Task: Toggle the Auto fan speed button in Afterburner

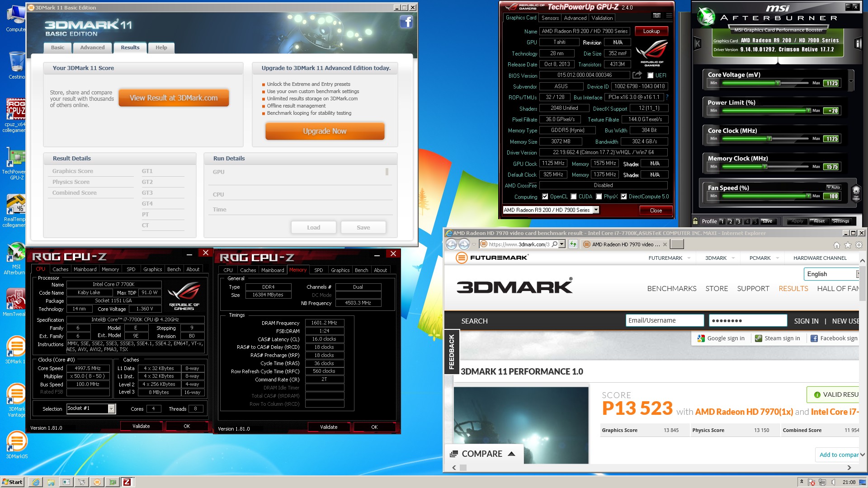Action: (833, 187)
